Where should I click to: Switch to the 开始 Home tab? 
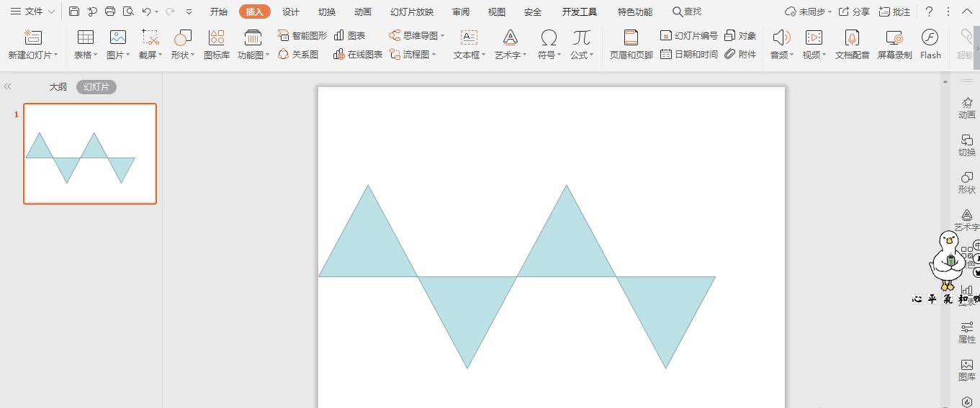(219, 12)
